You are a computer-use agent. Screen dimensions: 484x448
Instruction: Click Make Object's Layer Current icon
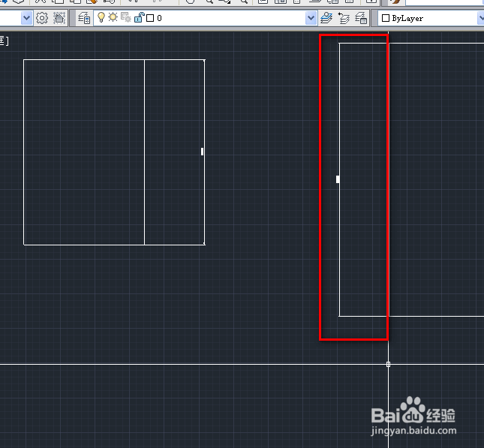click(x=326, y=18)
